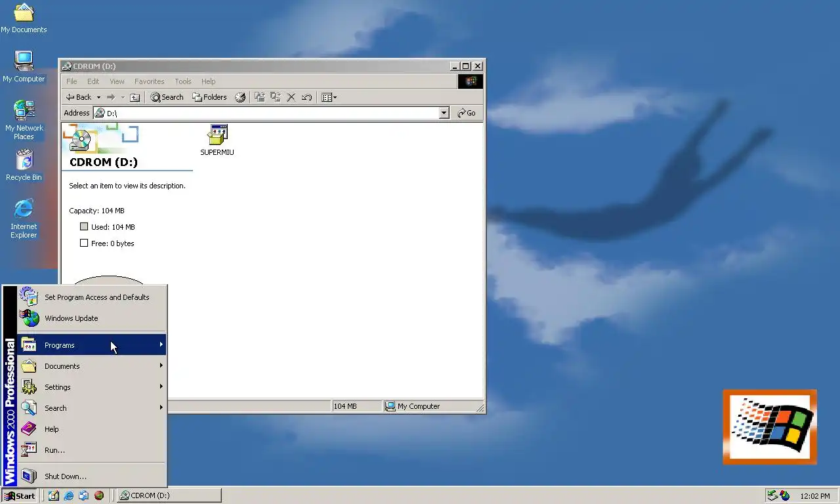Image resolution: width=840 pixels, height=504 pixels.
Task: Select Internet Explorer desktop icon
Action: pyautogui.click(x=24, y=219)
